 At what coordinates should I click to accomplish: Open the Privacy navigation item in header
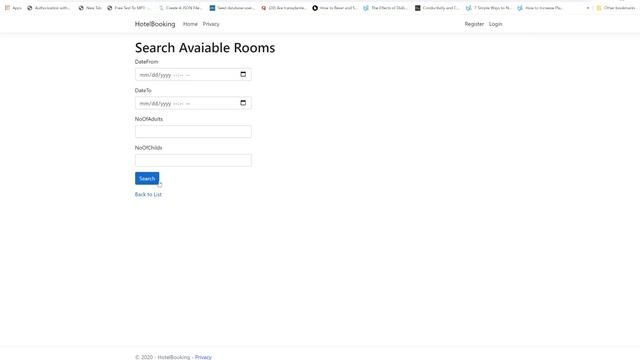pos(211,24)
